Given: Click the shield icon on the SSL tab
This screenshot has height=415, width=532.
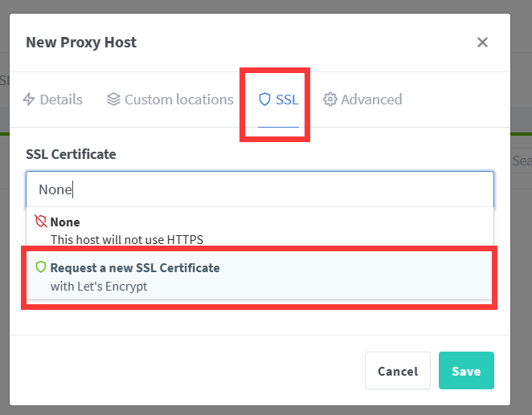Looking at the screenshot, I should (x=264, y=100).
